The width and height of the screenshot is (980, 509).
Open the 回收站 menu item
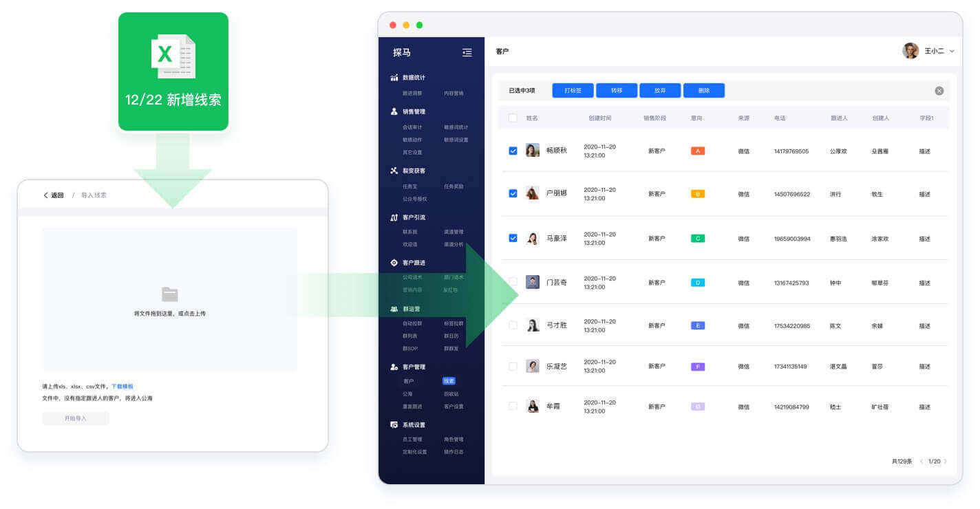pyautogui.click(x=451, y=394)
